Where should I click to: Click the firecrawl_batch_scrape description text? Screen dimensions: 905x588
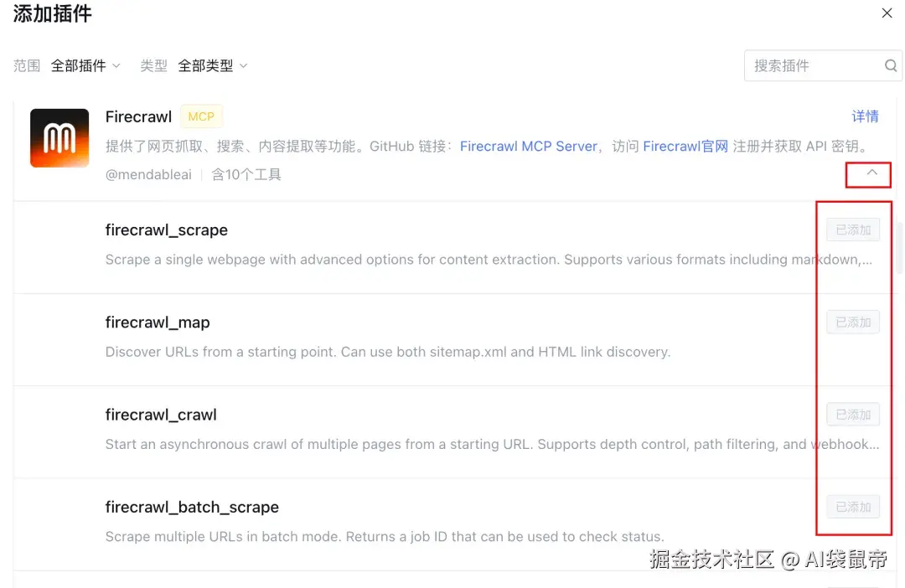(x=385, y=537)
